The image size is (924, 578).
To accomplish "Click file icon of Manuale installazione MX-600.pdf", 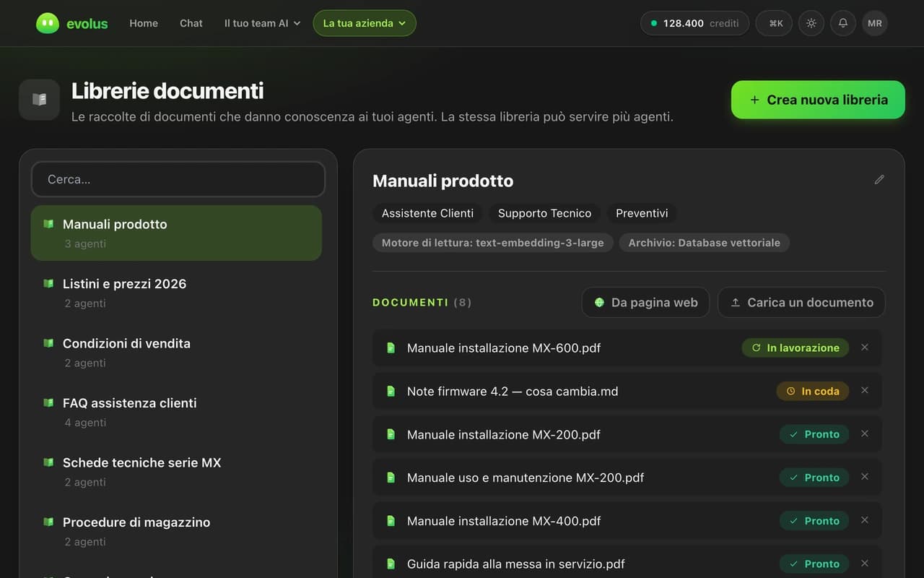I will click(391, 348).
